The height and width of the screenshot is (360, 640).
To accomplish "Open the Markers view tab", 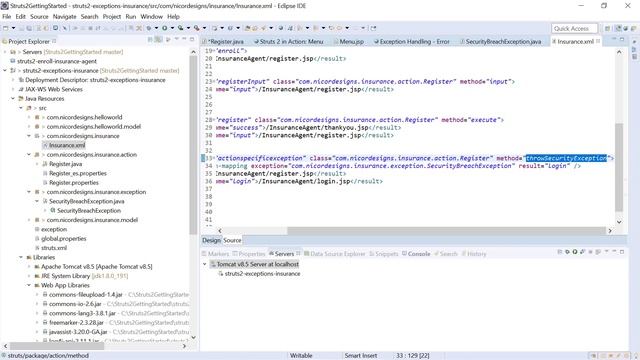I will point(215,254).
